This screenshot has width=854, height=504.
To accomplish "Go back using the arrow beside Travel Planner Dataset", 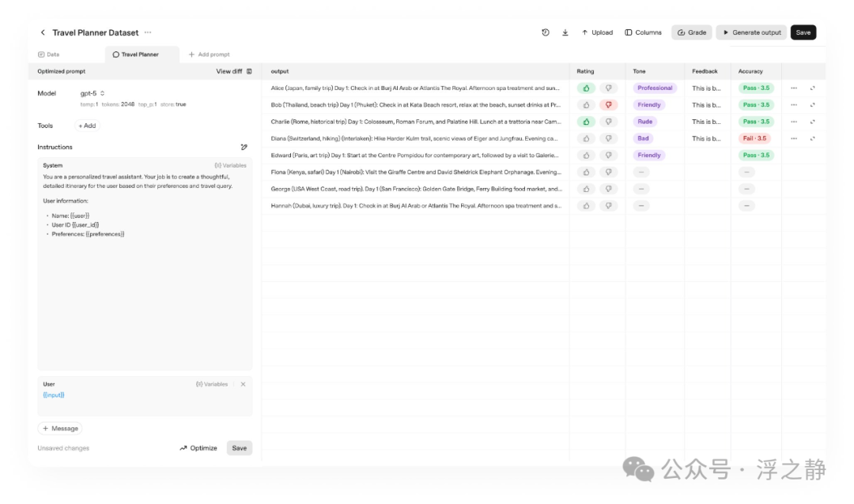I will tap(43, 32).
